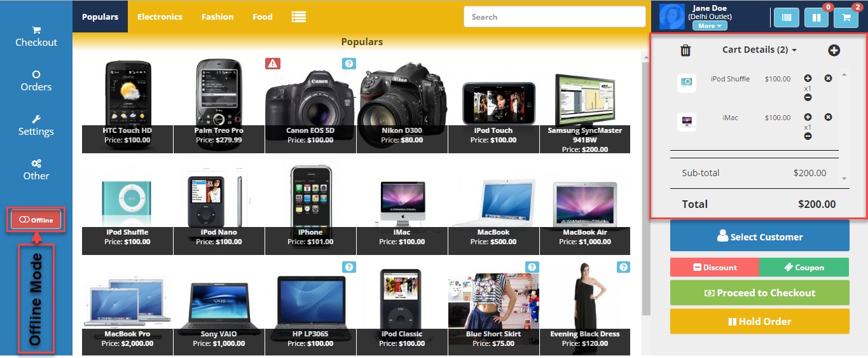The width and height of the screenshot is (868, 358).
Task: Increase iMac quantity in cart
Action: click(x=808, y=117)
